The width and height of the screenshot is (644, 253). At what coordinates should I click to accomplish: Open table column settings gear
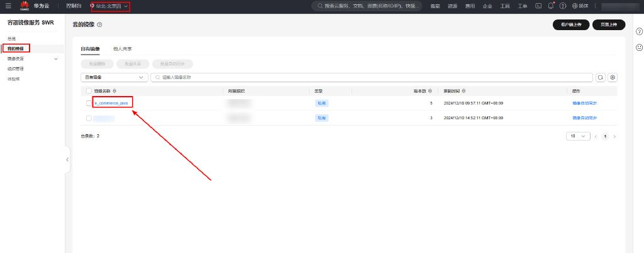tap(613, 77)
